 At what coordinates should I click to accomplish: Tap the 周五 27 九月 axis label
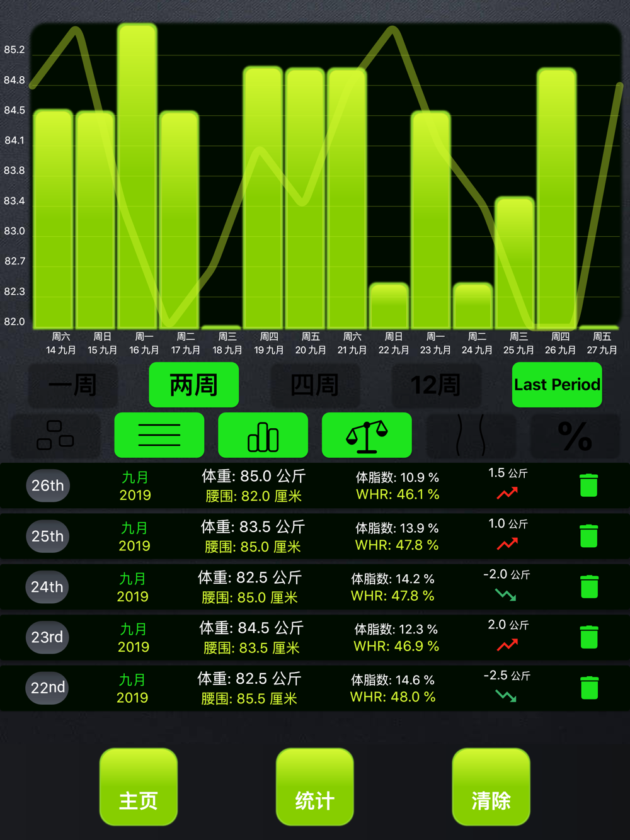[x=602, y=344]
